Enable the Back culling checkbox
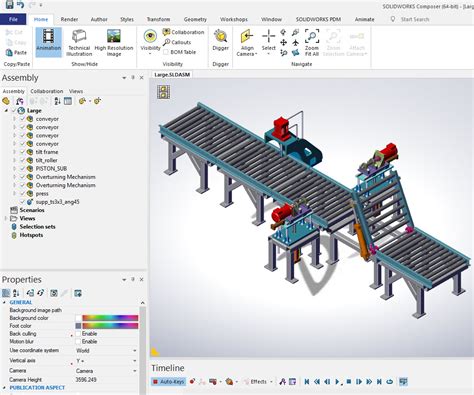 [78, 334]
